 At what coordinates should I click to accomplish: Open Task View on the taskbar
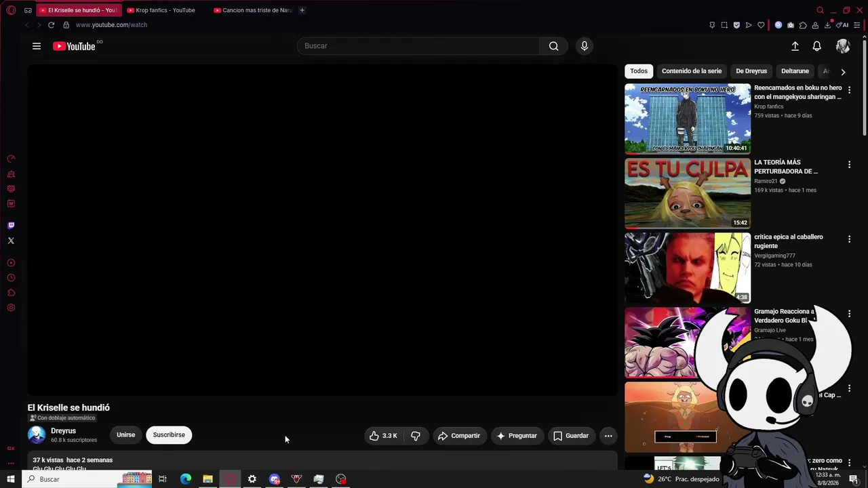(163, 479)
